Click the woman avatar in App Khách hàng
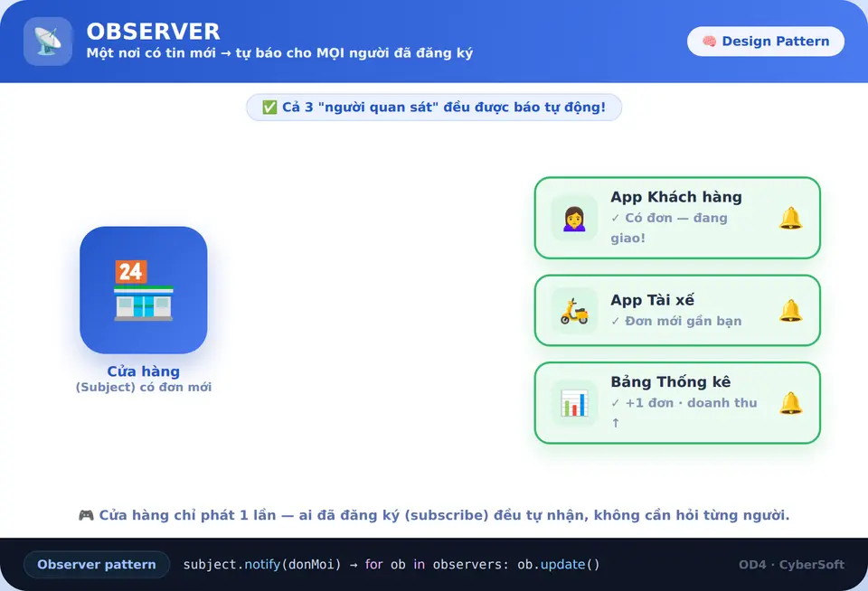The image size is (868, 591). pos(575,218)
